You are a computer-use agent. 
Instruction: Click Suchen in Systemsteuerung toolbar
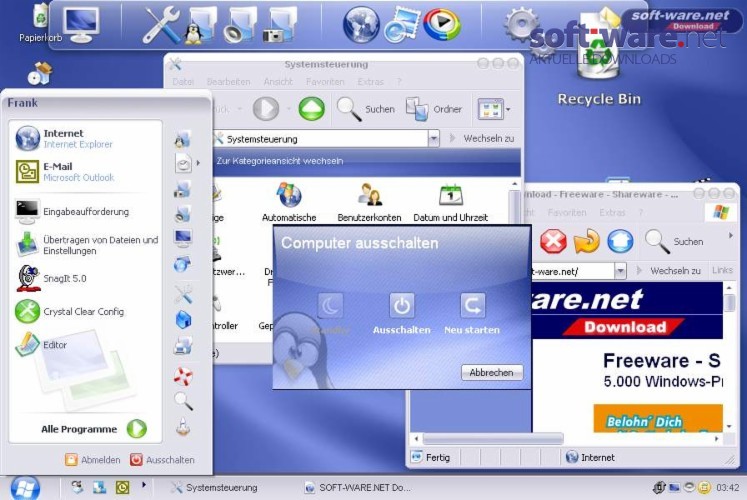click(x=366, y=109)
